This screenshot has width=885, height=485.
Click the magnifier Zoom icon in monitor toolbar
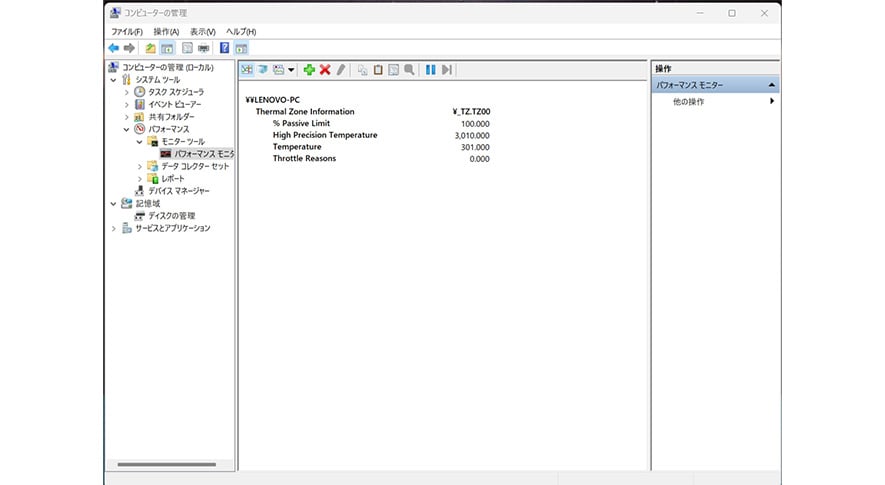coord(409,69)
